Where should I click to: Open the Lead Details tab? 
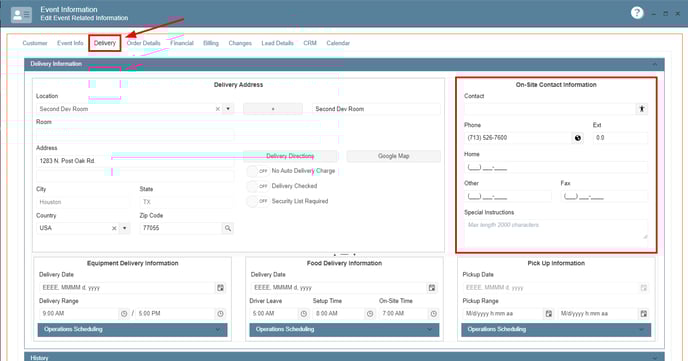pyautogui.click(x=277, y=43)
